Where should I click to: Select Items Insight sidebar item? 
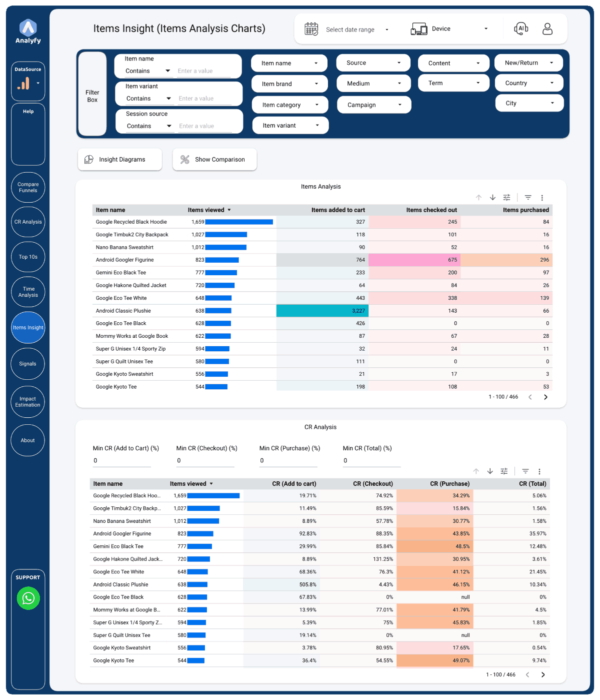tap(28, 328)
